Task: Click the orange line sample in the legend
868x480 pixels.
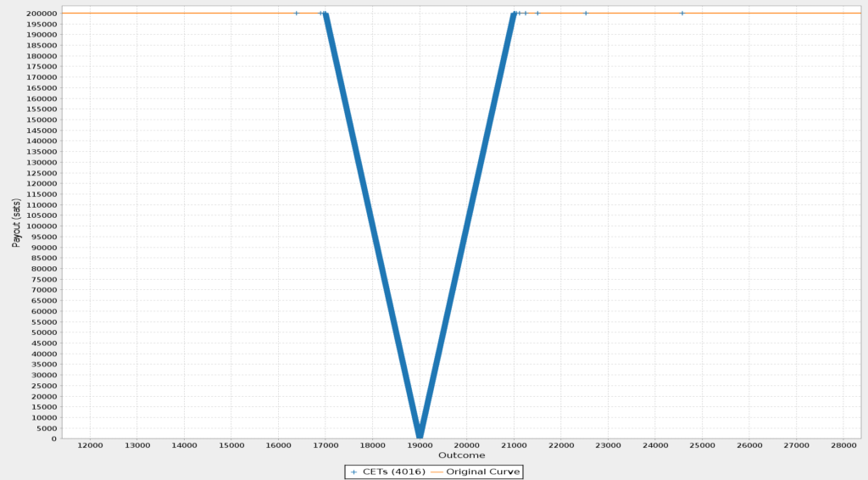Action: click(437, 472)
